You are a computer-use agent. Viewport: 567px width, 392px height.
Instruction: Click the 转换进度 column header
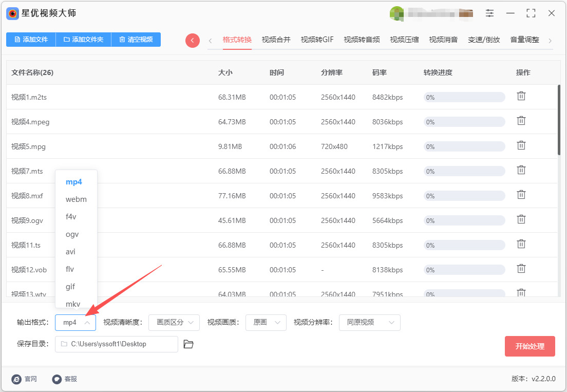point(438,72)
